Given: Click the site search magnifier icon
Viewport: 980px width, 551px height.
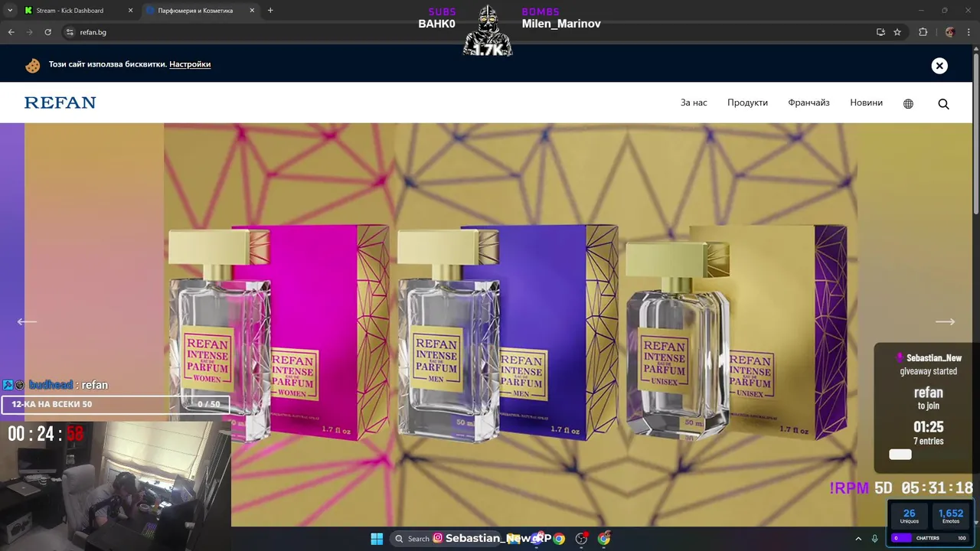Looking at the screenshot, I should point(943,103).
